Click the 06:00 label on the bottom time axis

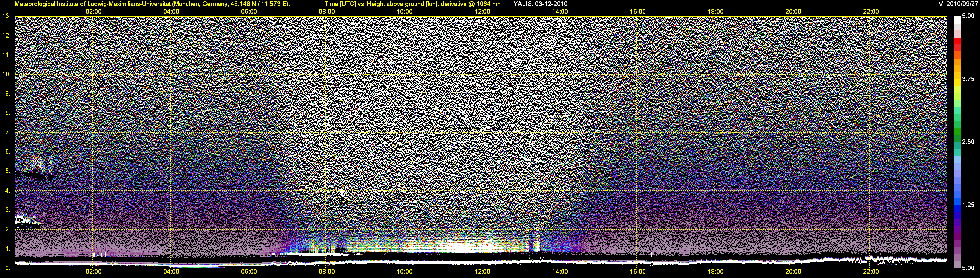coord(249,272)
